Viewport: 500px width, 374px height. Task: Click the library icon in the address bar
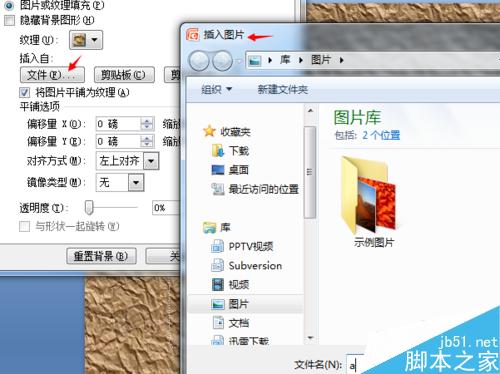[255, 61]
